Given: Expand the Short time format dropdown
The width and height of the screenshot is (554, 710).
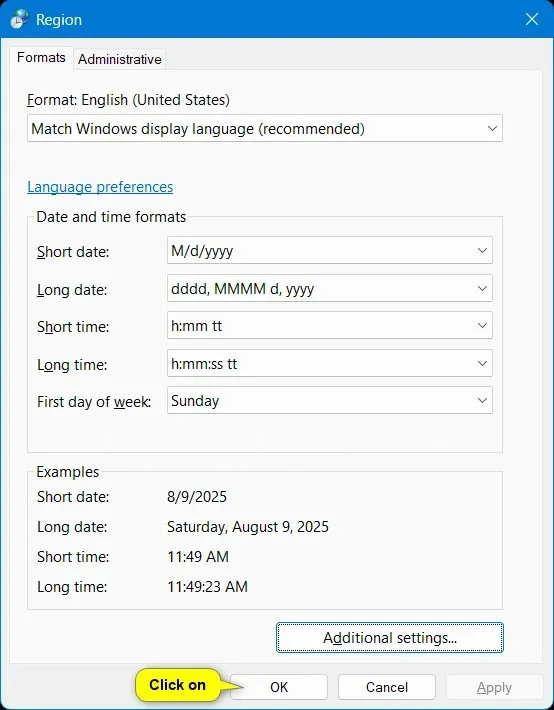Looking at the screenshot, I should [330, 326].
